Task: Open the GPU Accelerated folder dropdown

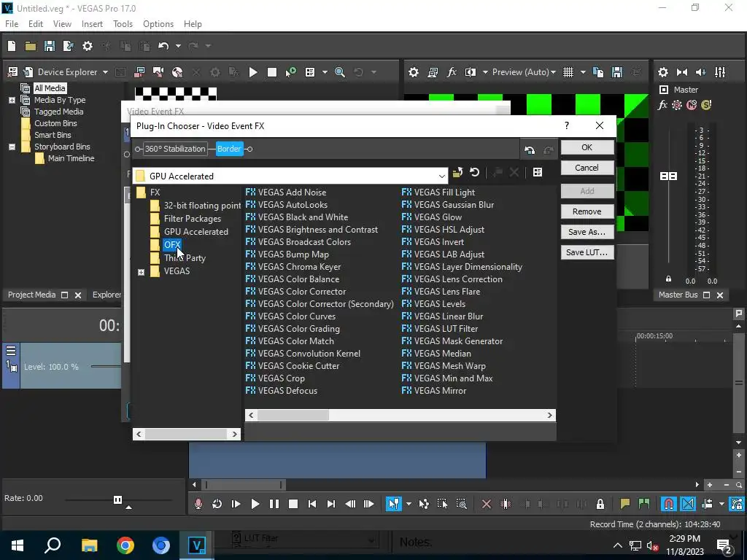Action: [x=441, y=176]
